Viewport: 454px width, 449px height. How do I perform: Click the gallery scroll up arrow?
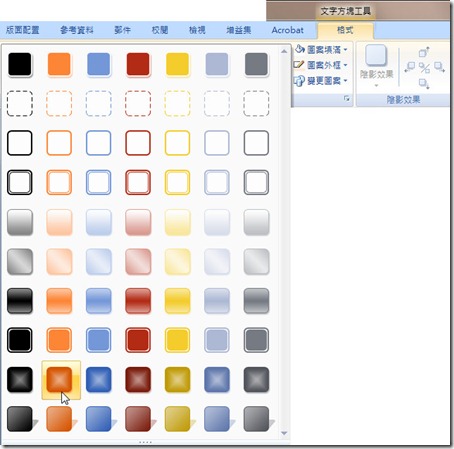(284, 51)
